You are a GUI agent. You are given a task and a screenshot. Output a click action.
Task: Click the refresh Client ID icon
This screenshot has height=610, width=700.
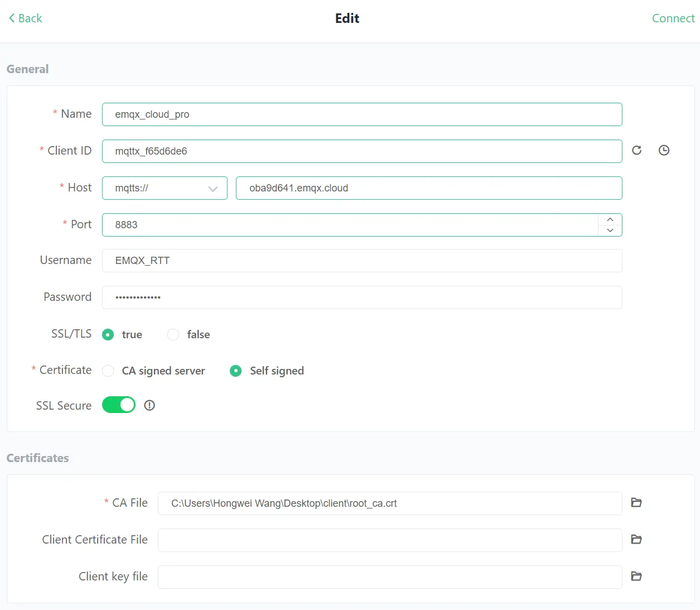(x=636, y=150)
